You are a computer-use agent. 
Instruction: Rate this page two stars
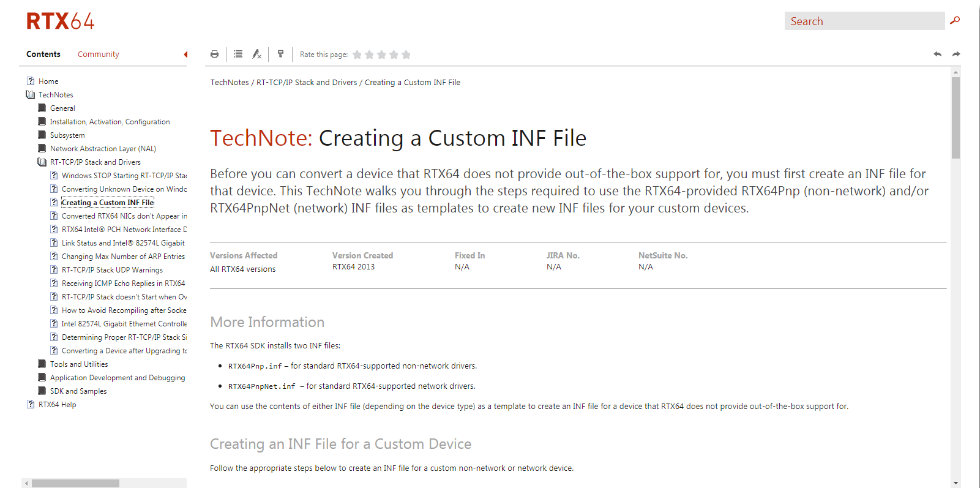coord(370,54)
